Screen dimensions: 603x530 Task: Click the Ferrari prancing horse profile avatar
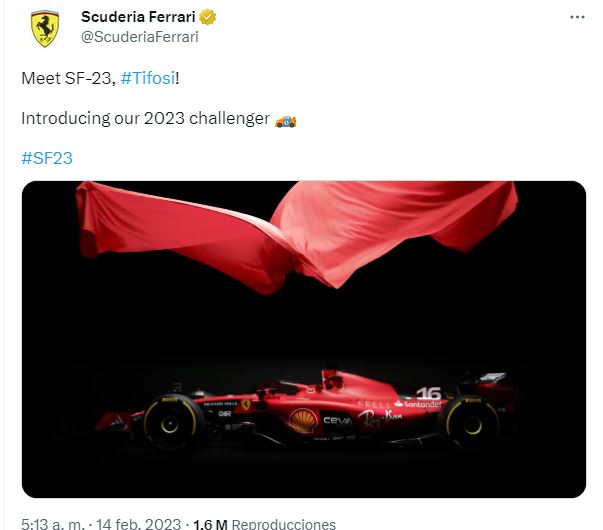(x=44, y=28)
